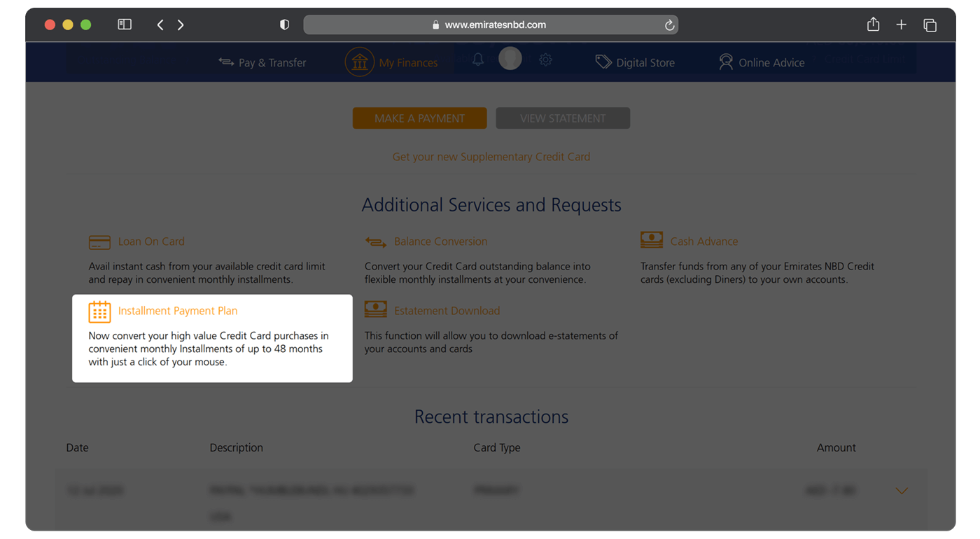The width and height of the screenshot is (980, 539).
Task: Open a new tab with plus icon
Action: 902,25
